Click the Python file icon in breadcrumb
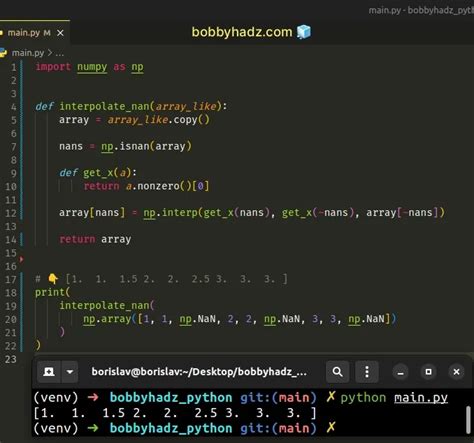 (x=3, y=53)
